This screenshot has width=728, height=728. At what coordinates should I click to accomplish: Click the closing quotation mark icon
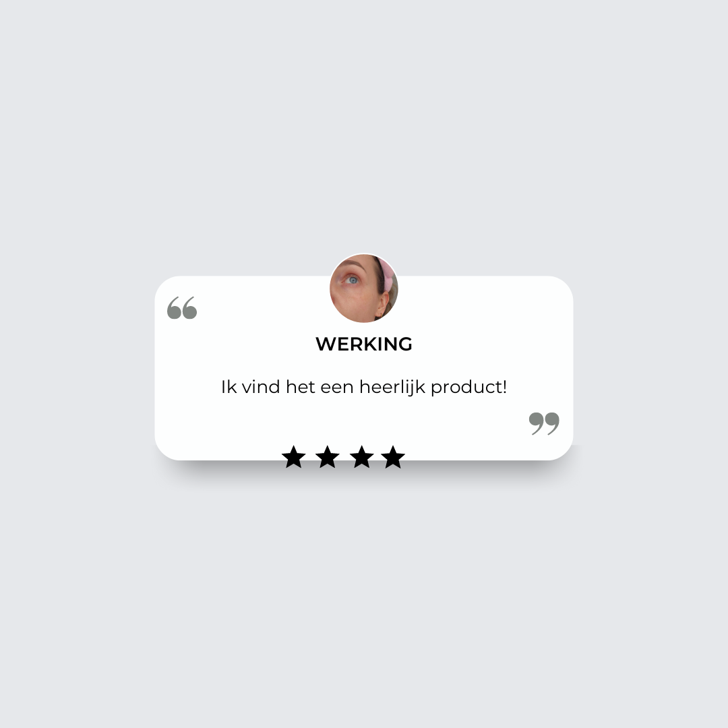544,423
